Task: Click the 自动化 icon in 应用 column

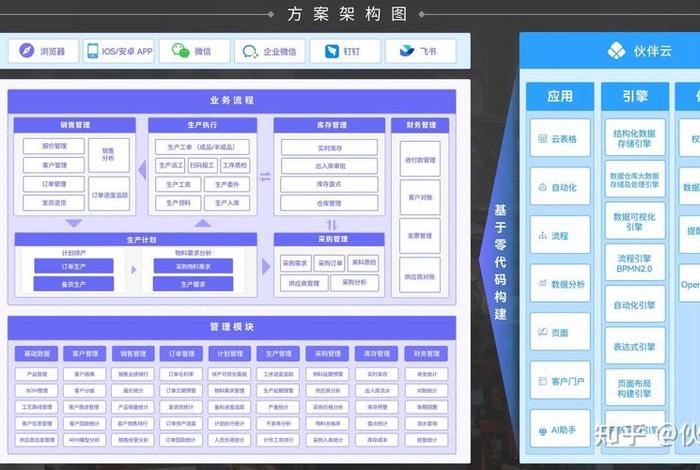Action: [542, 187]
